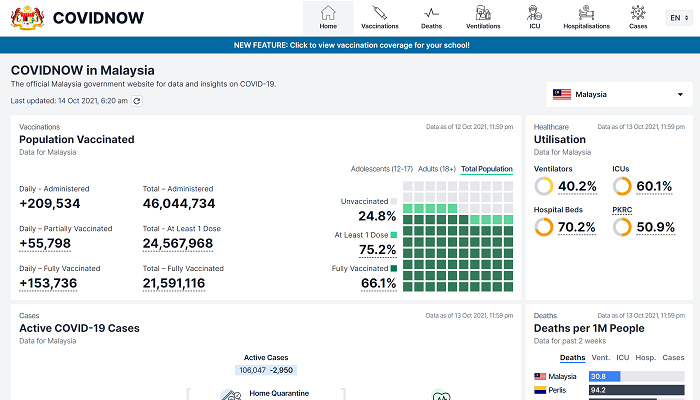The image size is (700, 400).
Task: Click the Malaysia flag in state selector
Action: [562, 94]
